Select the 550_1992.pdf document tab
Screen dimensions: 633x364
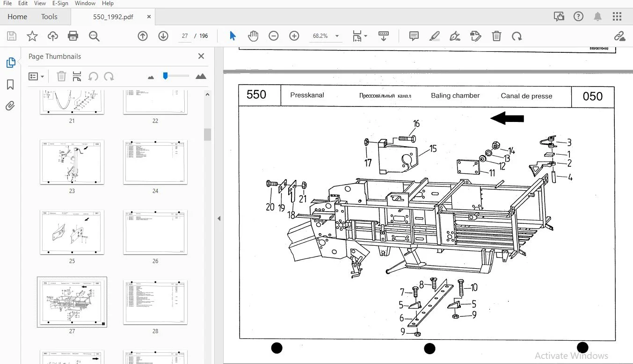(113, 17)
